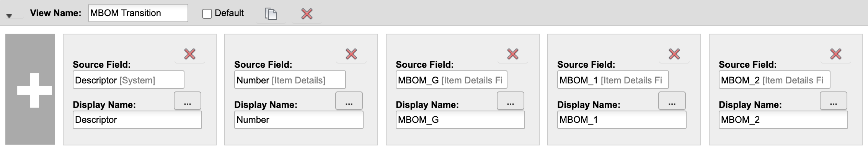This screenshot has width=868, height=150.
Task: Edit the MBOM_2 display name field
Action: click(783, 120)
